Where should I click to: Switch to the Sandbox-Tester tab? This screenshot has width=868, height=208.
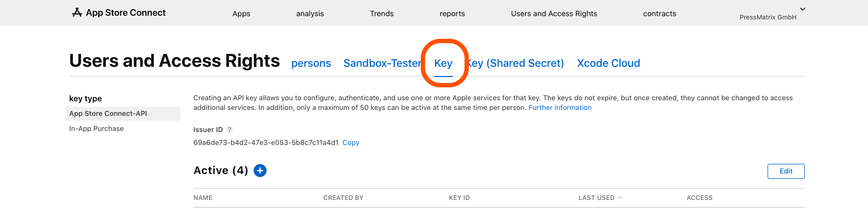pos(382,63)
